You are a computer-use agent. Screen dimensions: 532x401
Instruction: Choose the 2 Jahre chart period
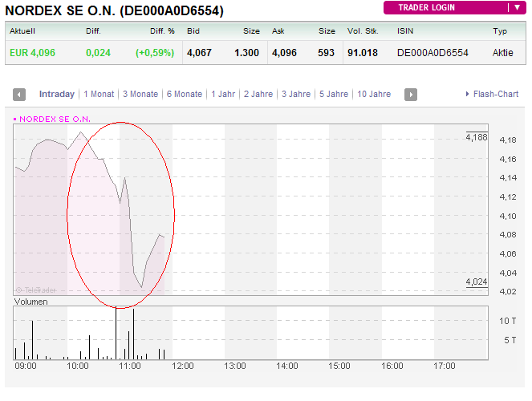point(258,95)
